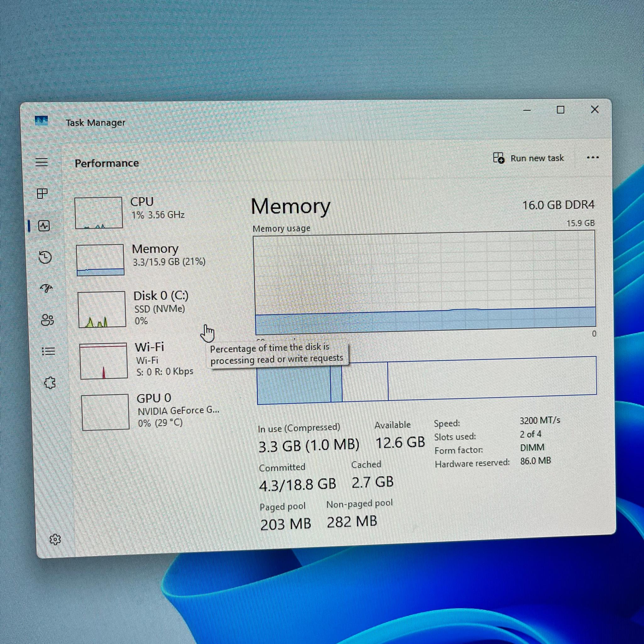Open the Services page icon
The width and height of the screenshot is (644, 644).
tap(50, 383)
